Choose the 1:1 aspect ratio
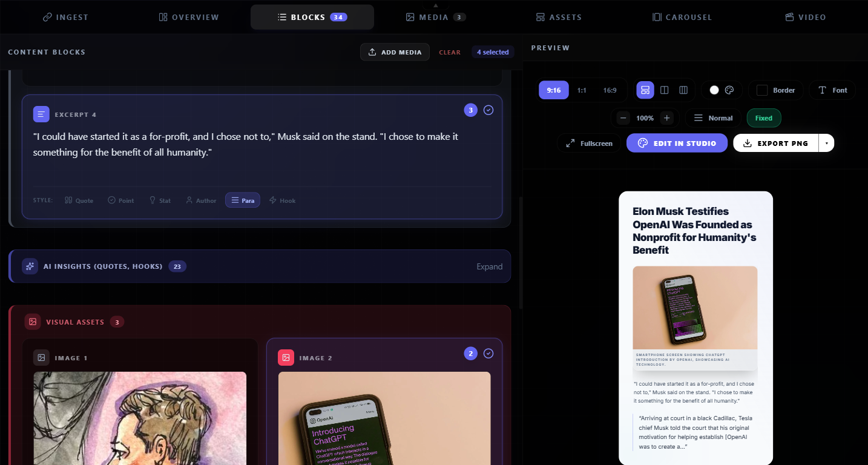This screenshot has height=465, width=868. (x=582, y=90)
